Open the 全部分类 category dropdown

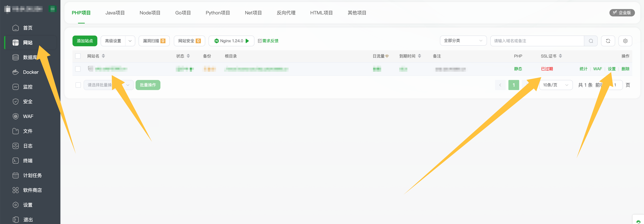[463, 40]
